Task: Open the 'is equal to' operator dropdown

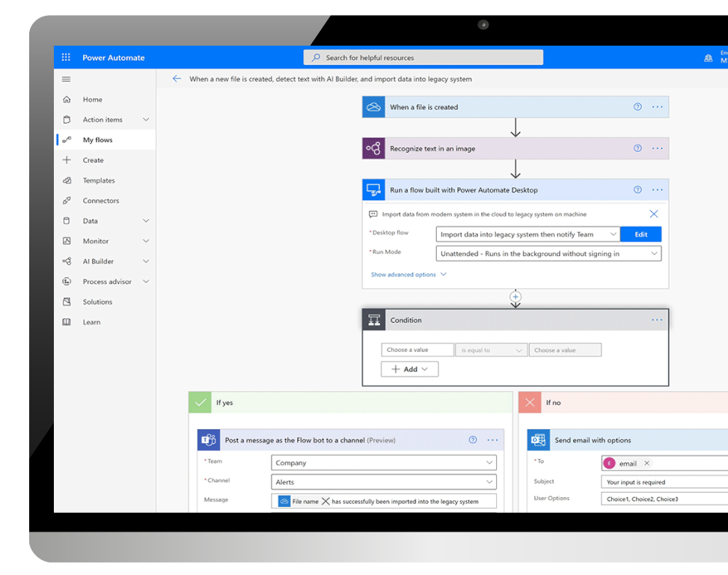Action: click(490, 350)
